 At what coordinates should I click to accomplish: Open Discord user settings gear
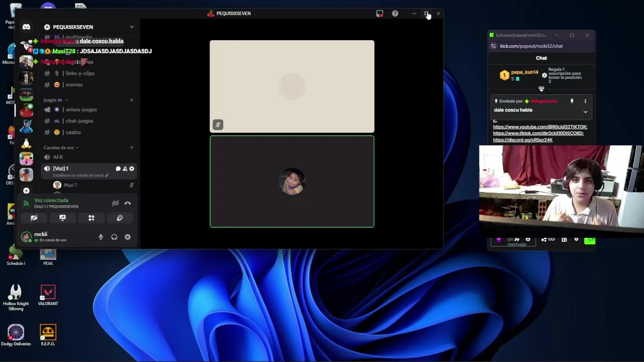click(x=128, y=237)
